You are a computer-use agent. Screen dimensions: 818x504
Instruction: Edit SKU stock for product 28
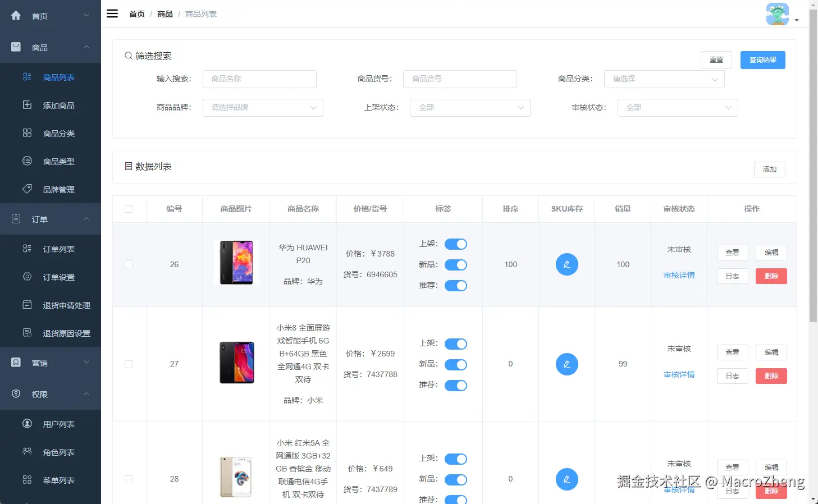click(567, 479)
